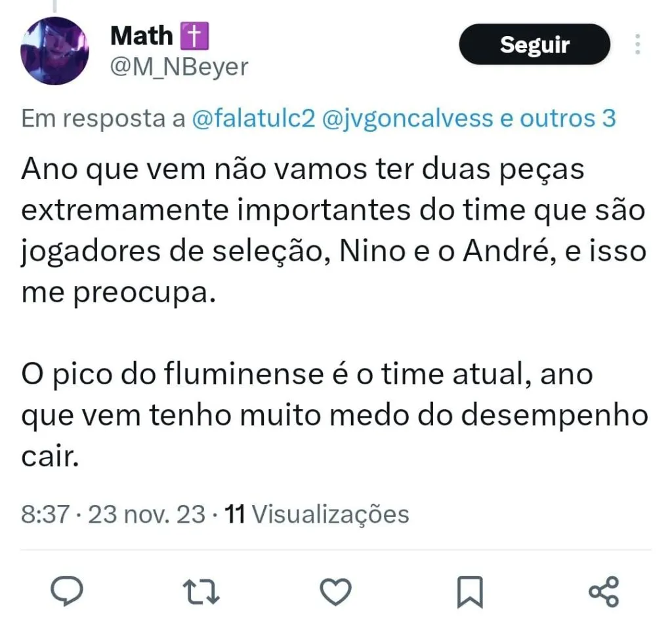Open the share icon options
Image resolution: width=672 pixels, height=625 pixels.
tap(603, 592)
